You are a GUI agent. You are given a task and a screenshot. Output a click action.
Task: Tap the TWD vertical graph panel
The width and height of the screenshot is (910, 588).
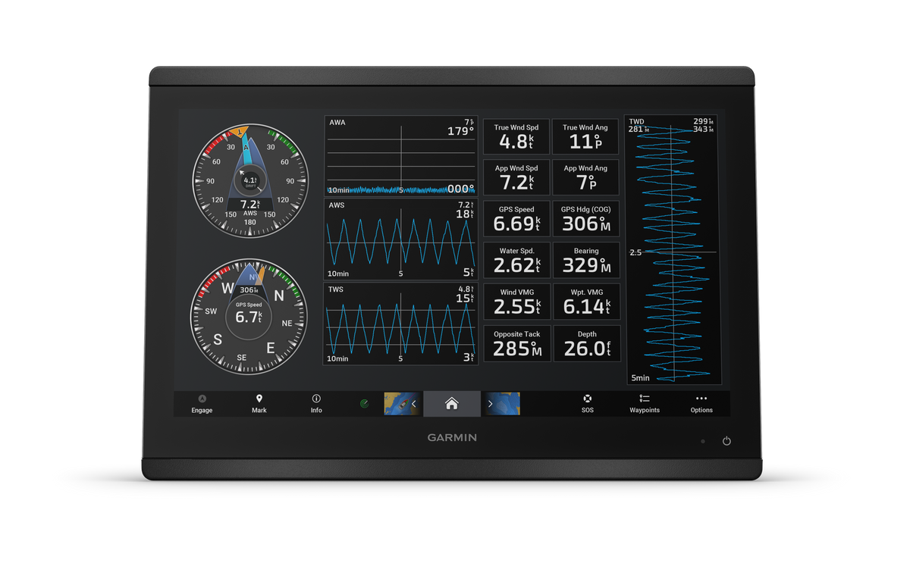tap(673, 250)
